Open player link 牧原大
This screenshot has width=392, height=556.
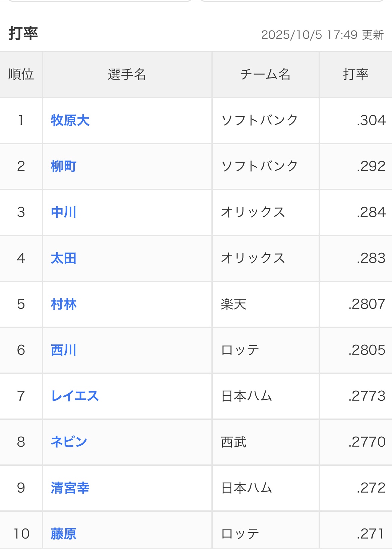70,120
